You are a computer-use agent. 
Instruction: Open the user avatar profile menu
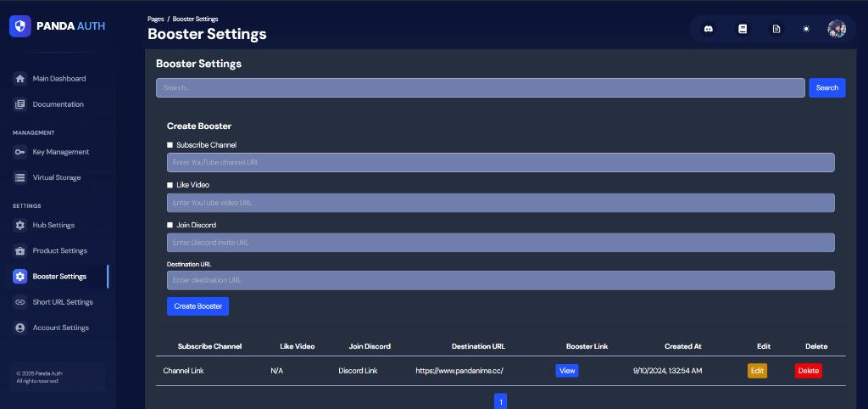tap(837, 29)
